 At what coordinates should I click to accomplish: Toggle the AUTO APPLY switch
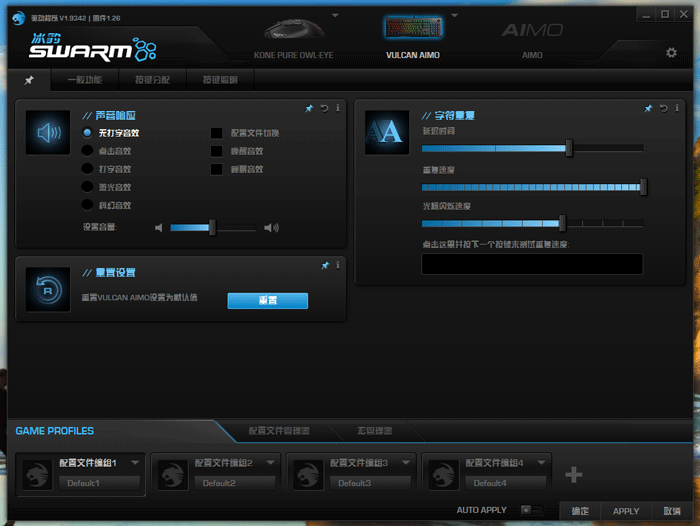tap(531, 509)
